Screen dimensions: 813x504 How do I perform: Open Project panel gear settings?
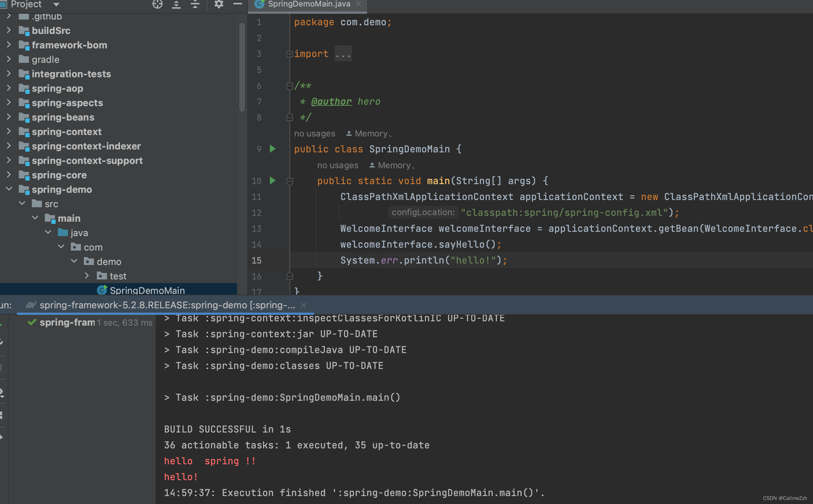click(x=219, y=4)
